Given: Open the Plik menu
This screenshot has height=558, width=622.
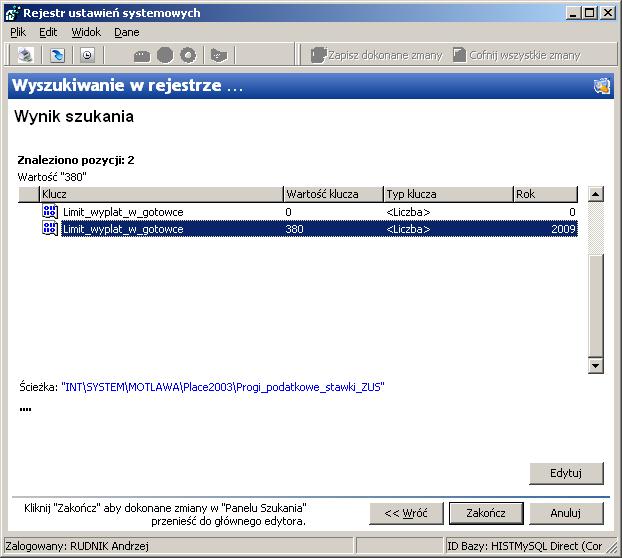Looking at the screenshot, I should (18, 32).
